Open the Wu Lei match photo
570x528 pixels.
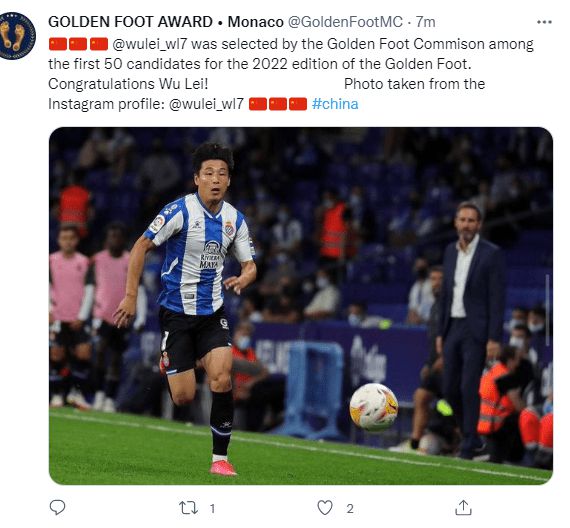(301, 306)
